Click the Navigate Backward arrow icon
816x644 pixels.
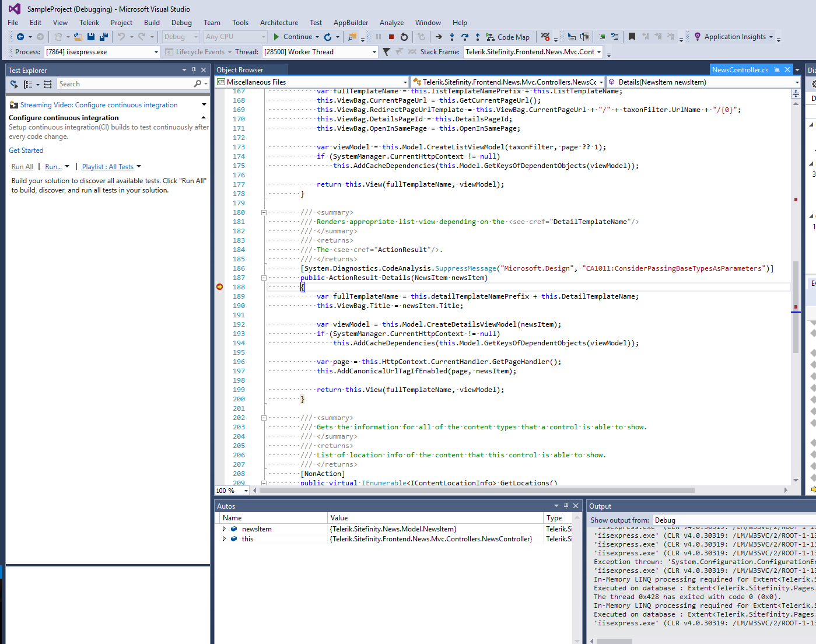[x=20, y=37]
